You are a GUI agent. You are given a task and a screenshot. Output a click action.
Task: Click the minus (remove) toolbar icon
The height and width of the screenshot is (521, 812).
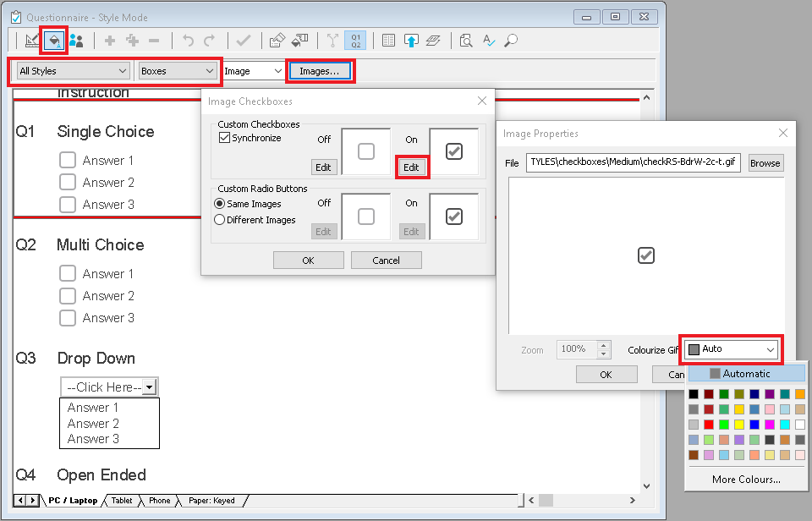click(x=154, y=40)
